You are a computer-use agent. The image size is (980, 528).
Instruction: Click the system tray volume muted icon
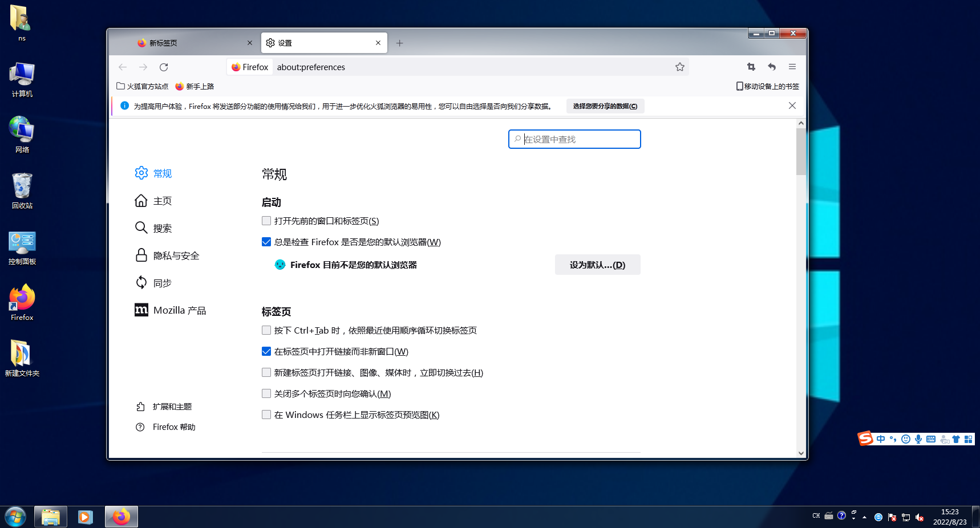[x=920, y=517]
